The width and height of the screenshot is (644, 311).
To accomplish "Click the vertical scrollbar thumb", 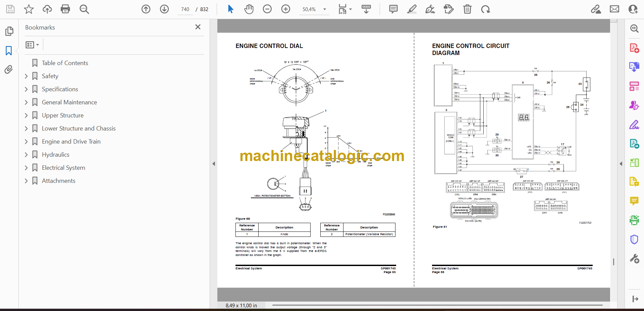I will tap(613, 262).
